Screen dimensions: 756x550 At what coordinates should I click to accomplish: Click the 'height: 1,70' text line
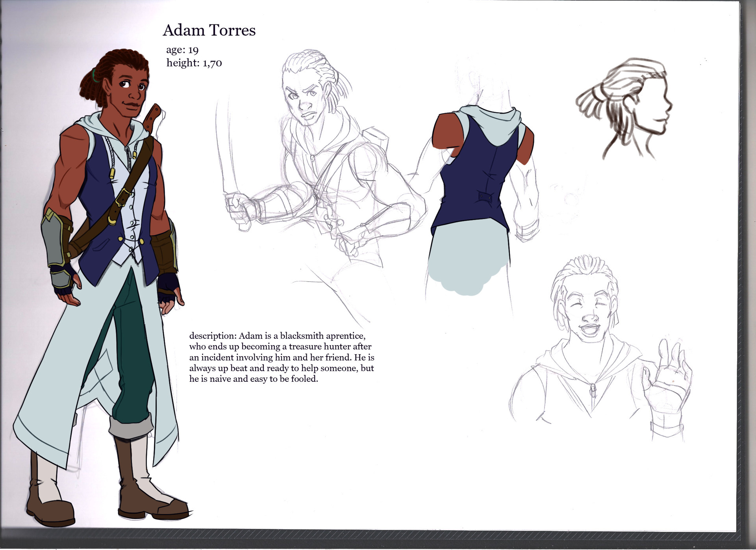tap(194, 63)
